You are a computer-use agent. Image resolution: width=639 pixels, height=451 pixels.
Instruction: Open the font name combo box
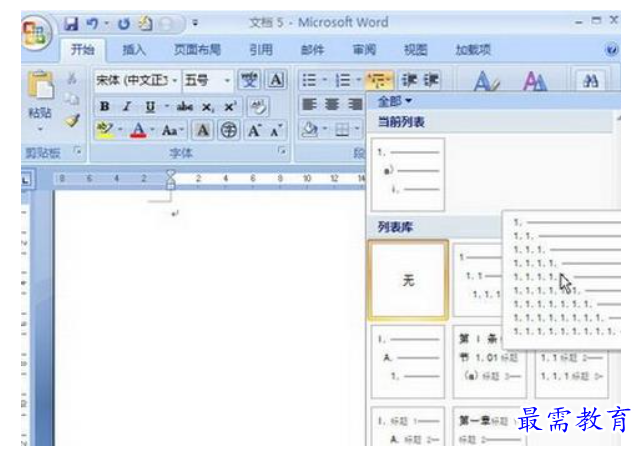137,80
